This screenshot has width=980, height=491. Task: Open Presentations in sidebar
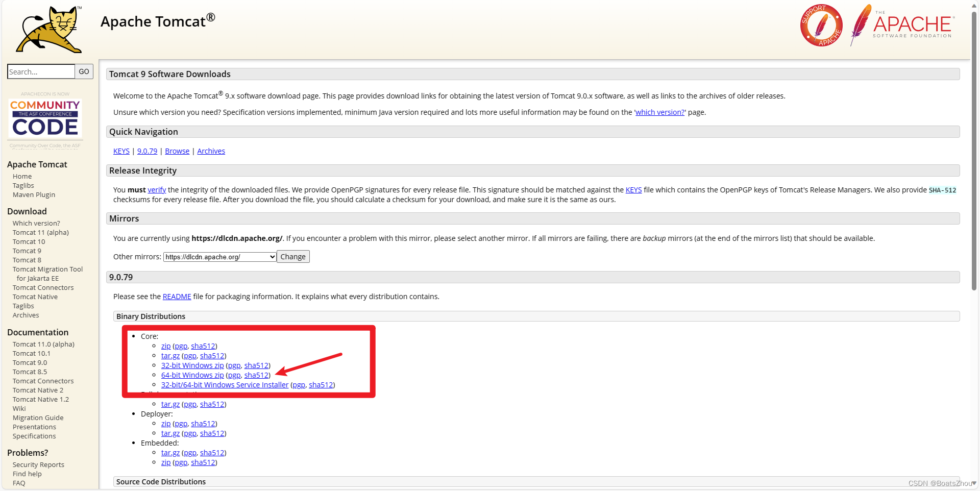coord(34,427)
